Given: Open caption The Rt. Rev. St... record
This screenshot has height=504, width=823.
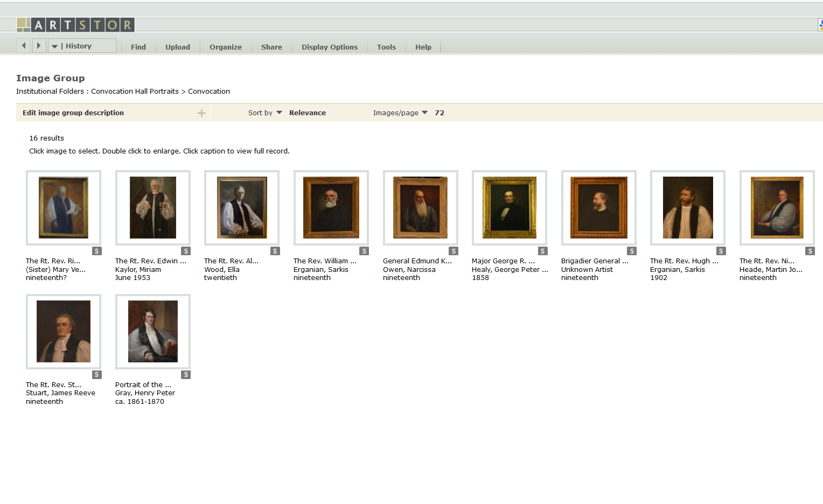Looking at the screenshot, I should [53, 384].
